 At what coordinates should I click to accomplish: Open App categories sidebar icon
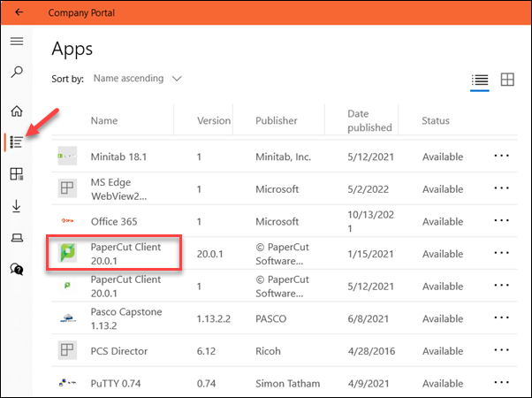[17, 174]
